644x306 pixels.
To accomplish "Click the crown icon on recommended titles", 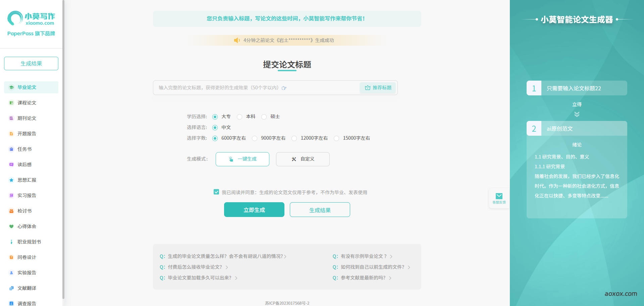I will coord(368,88).
